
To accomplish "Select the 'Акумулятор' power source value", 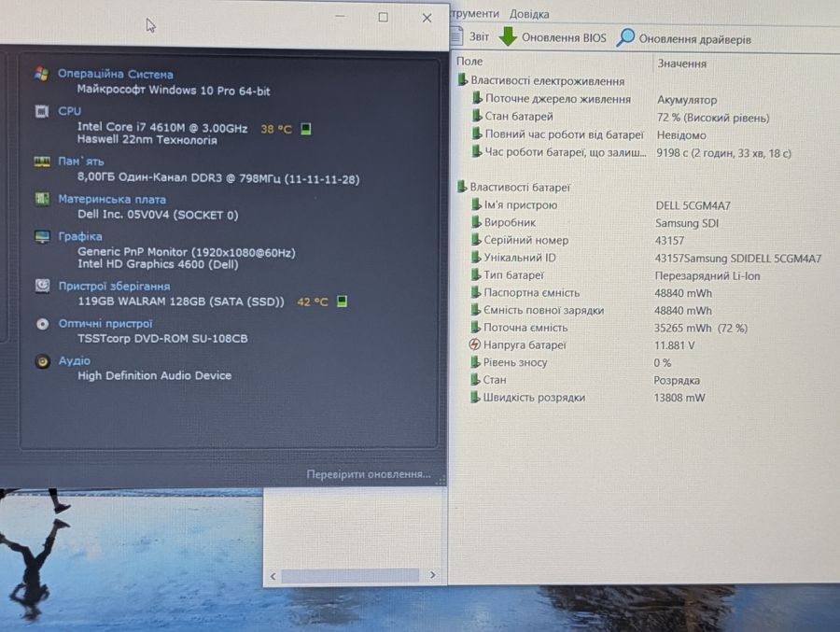I will point(687,100).
